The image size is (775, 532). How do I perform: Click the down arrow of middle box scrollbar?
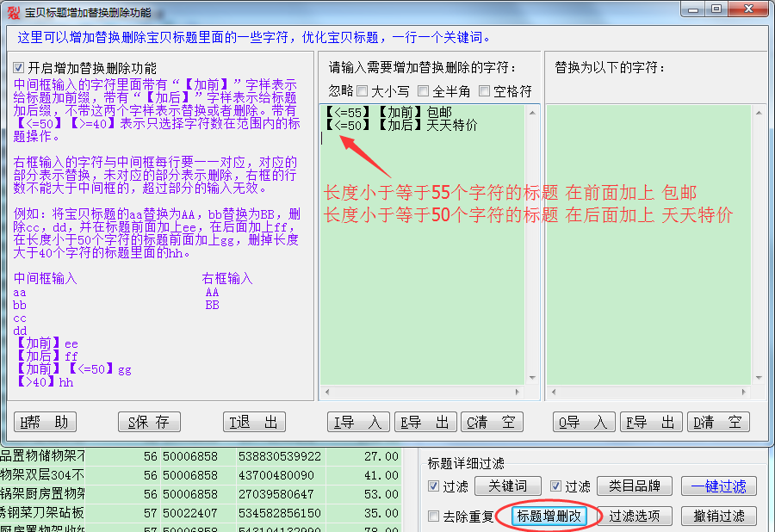[534, 393]
